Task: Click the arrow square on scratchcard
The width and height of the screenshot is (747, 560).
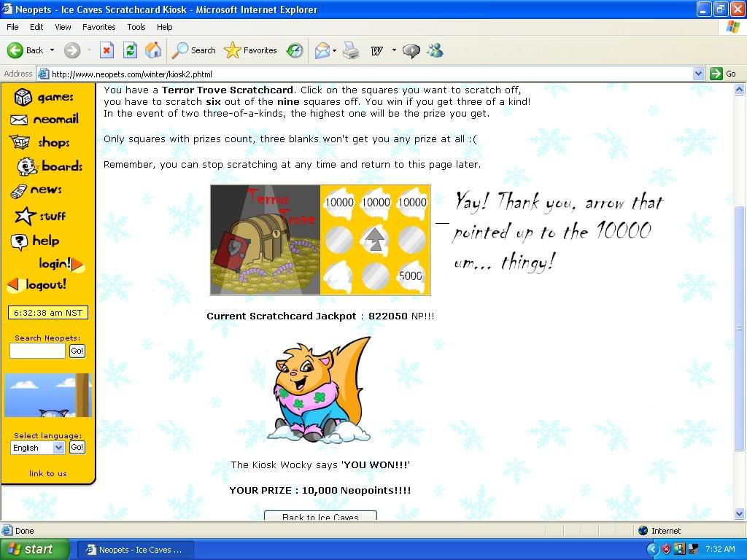Action: click(376, 238)
